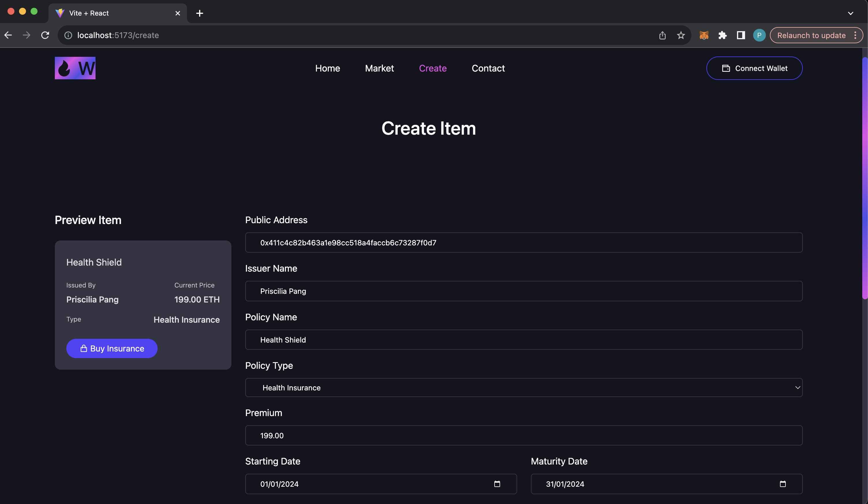Open a new browser tab
Viewport: 868px width, 504px height.
(199, 13)
